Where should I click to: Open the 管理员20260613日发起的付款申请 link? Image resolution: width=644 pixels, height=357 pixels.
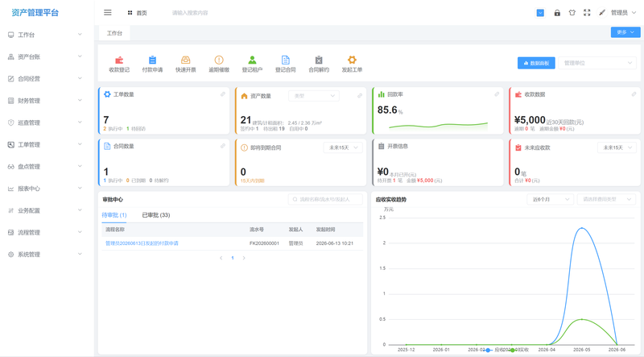[x=142, y=243]
